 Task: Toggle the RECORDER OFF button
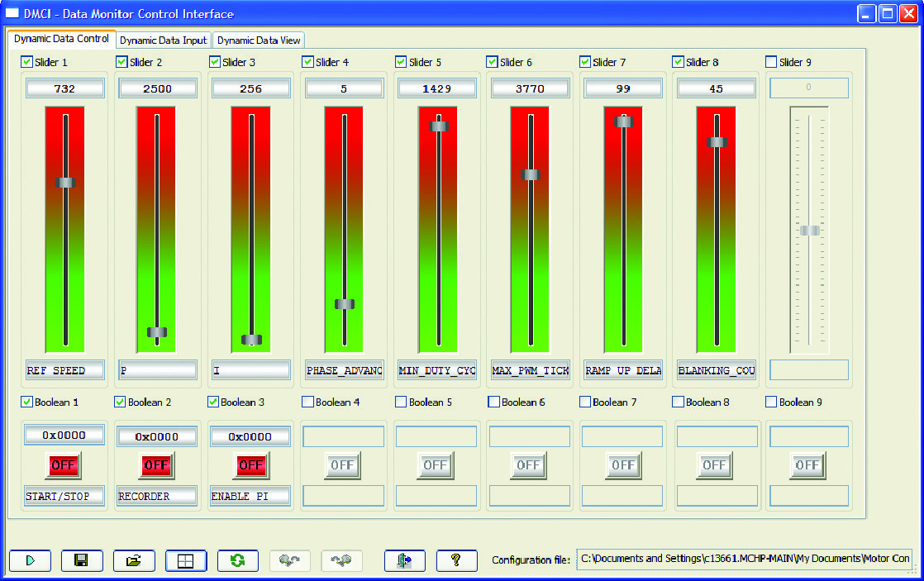(156, 465)
